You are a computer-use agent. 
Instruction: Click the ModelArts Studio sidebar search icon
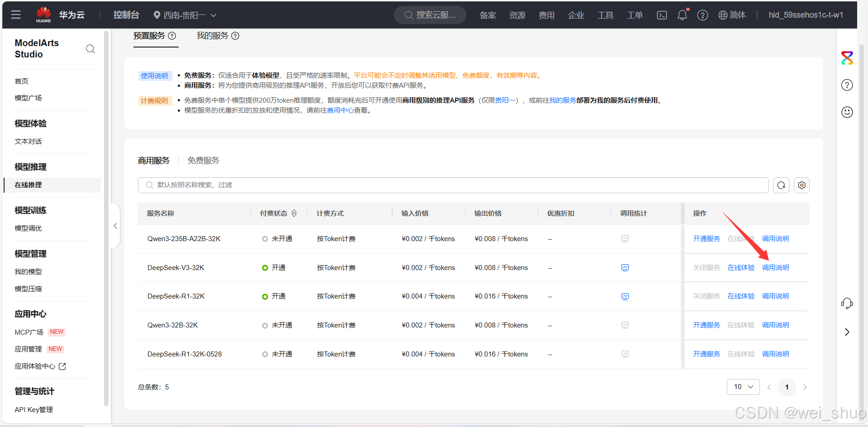click(90, 49)
